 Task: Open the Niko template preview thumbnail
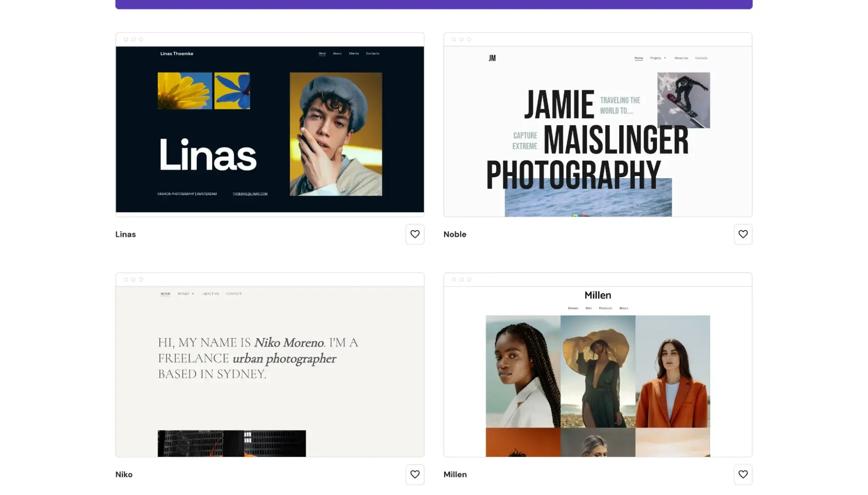click(269, 364)
